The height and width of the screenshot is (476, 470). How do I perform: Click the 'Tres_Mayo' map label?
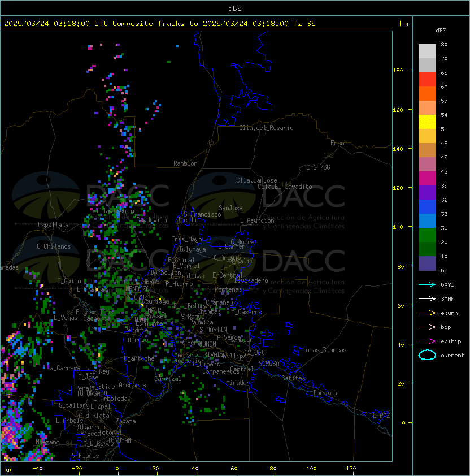[186, 239]
